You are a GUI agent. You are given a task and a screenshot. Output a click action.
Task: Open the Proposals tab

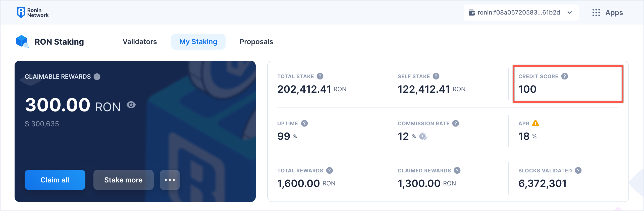[x=256, y=42]
